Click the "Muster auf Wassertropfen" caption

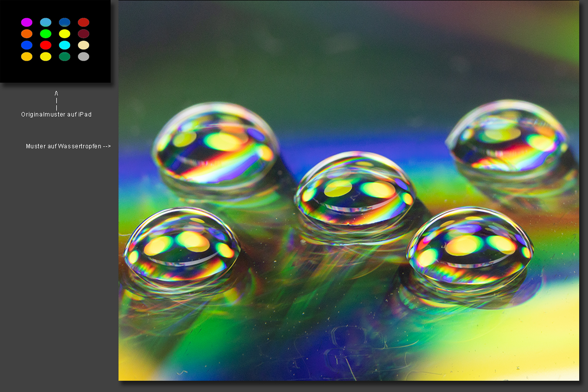pyautogui.click(x=69, y=146)
